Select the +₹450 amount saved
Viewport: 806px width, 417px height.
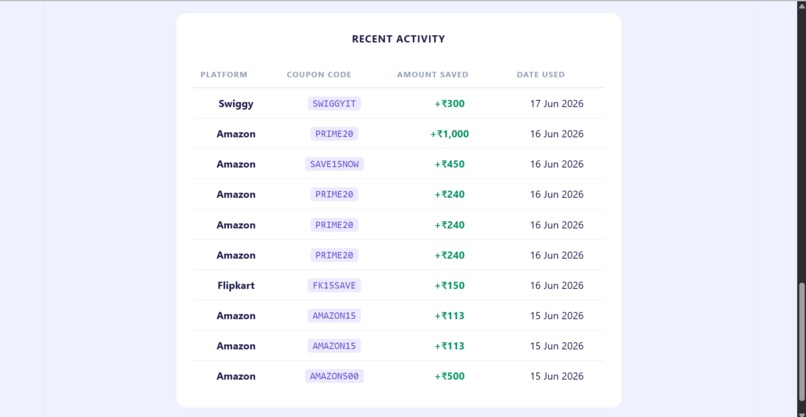pos(449,165)
